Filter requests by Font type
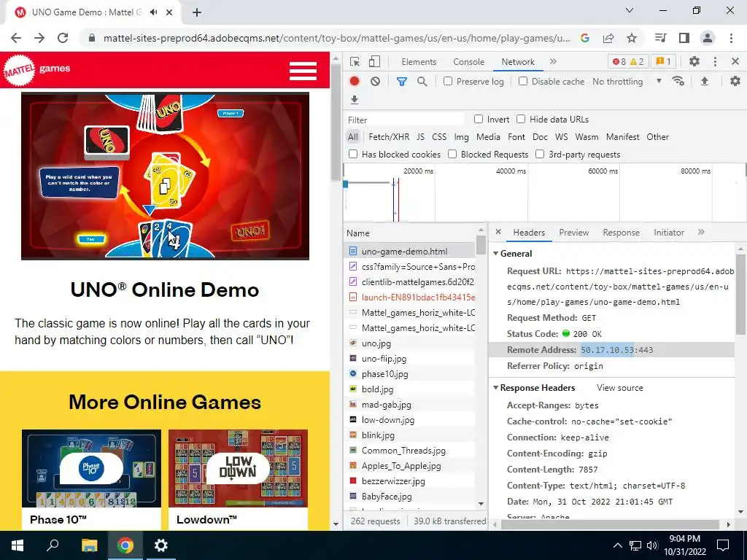The image size is (747, 560). [x=516, y=136]
